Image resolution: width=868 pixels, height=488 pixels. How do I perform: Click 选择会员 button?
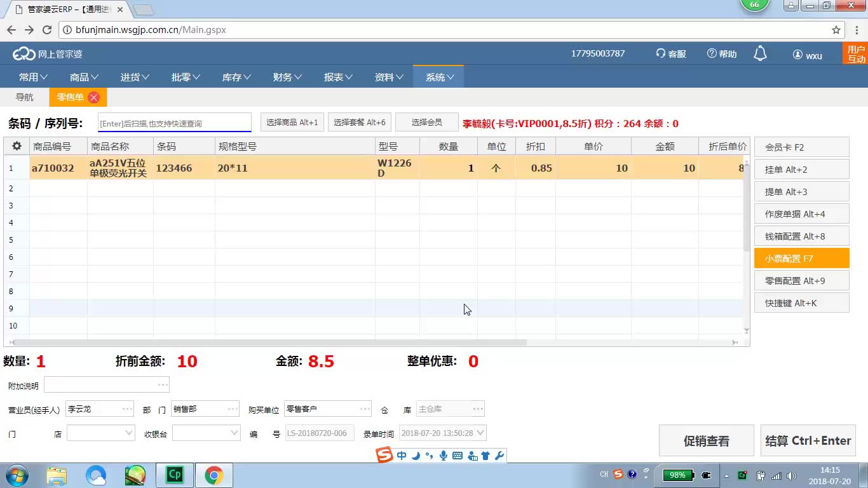[427, 123]
